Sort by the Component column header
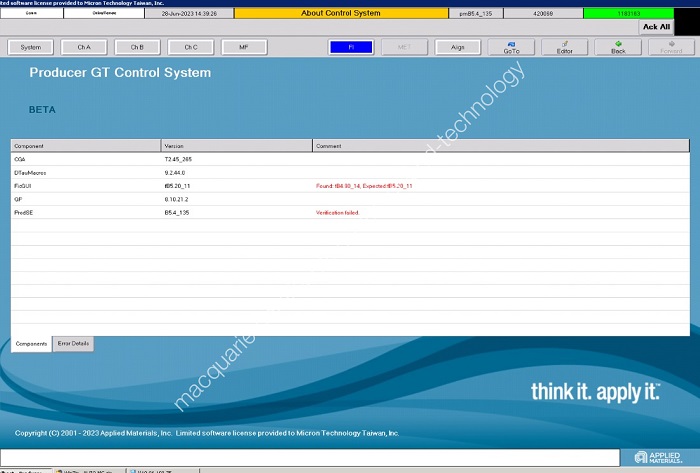 [85, 146]
